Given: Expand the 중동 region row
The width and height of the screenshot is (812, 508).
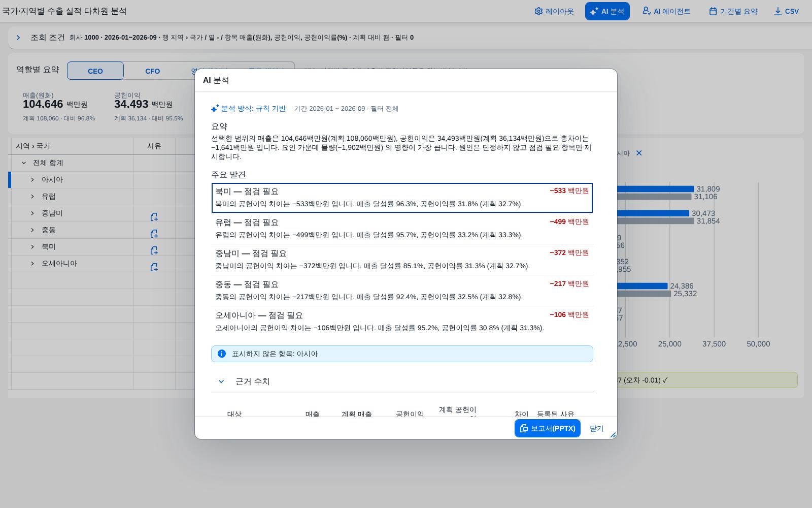Looking at the screenshot, I should (x=32, y=230).
